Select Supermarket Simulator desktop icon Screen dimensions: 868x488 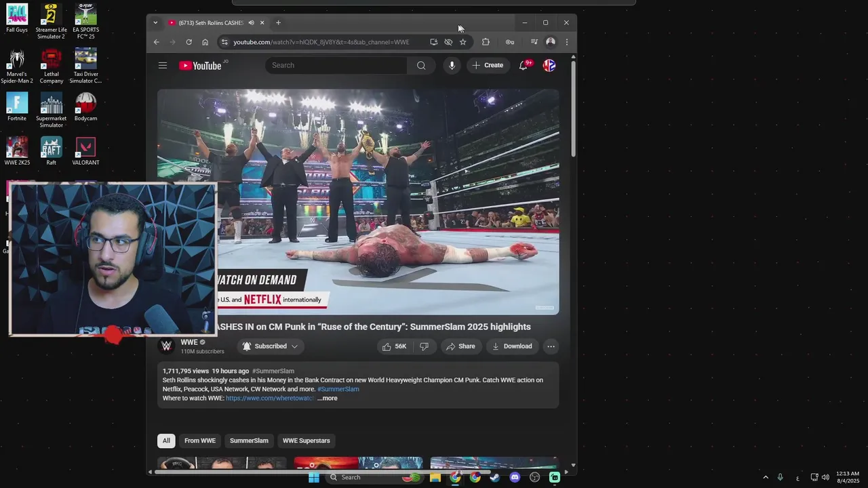(x=52, y=110)
